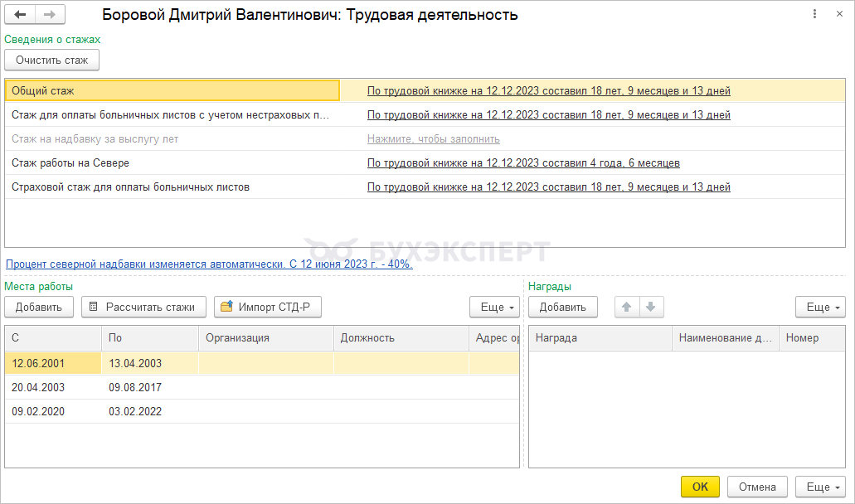The image size is (855, 504).
Task: Move award down with the down arrow
Action: pyautogui.click(x=650, y=308)
